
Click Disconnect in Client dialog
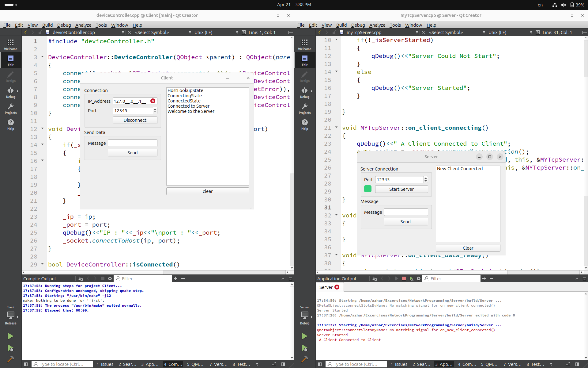[135, 120]
